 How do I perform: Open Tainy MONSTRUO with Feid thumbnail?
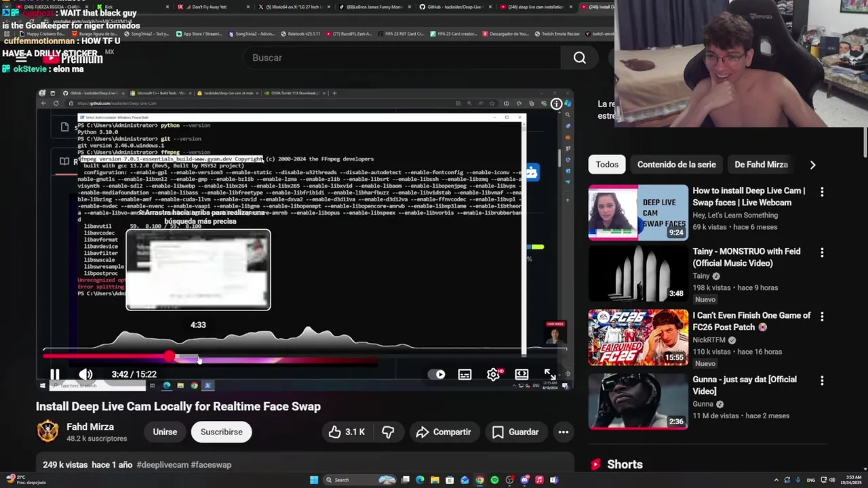pos(638,273)
